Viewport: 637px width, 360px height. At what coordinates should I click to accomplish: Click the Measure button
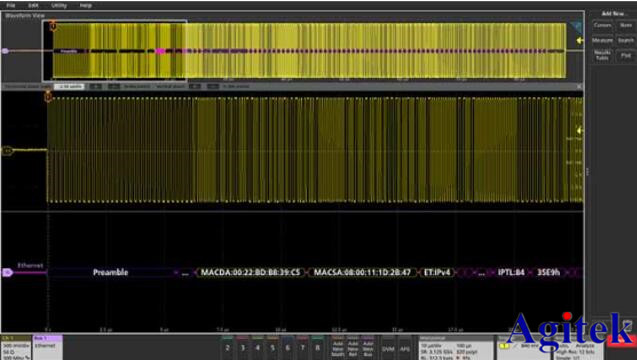click(602, 40)
